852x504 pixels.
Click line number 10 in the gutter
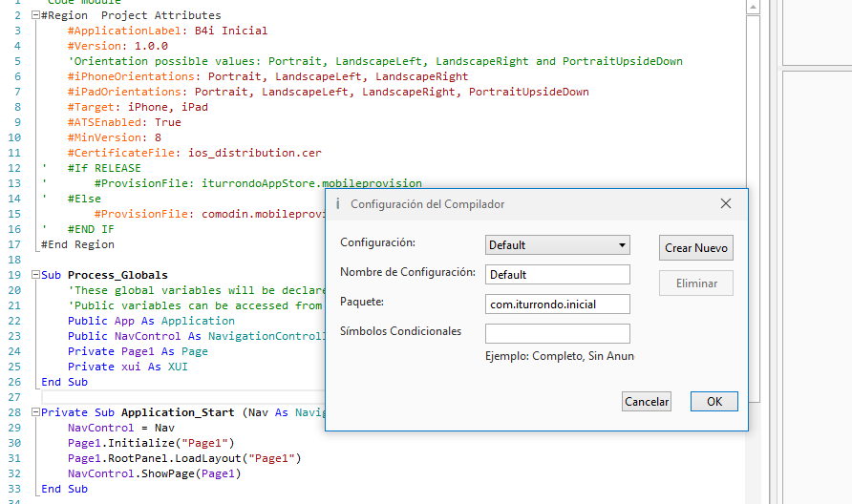coord(15,137)
